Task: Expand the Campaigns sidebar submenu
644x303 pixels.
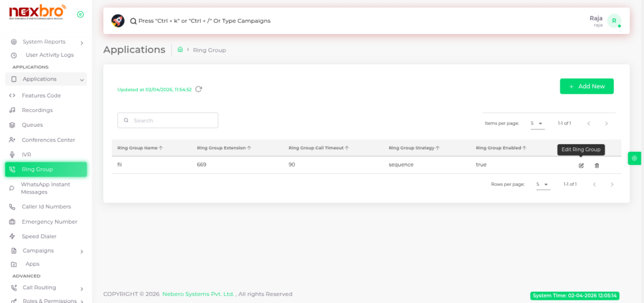Action: click(x=46, y=251)
